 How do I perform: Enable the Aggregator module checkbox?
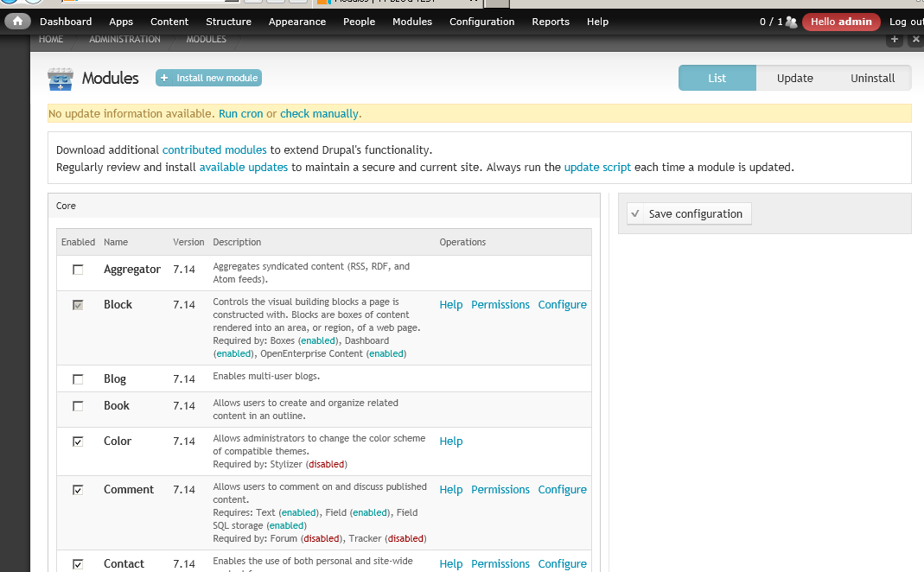[x=78, y=270]
